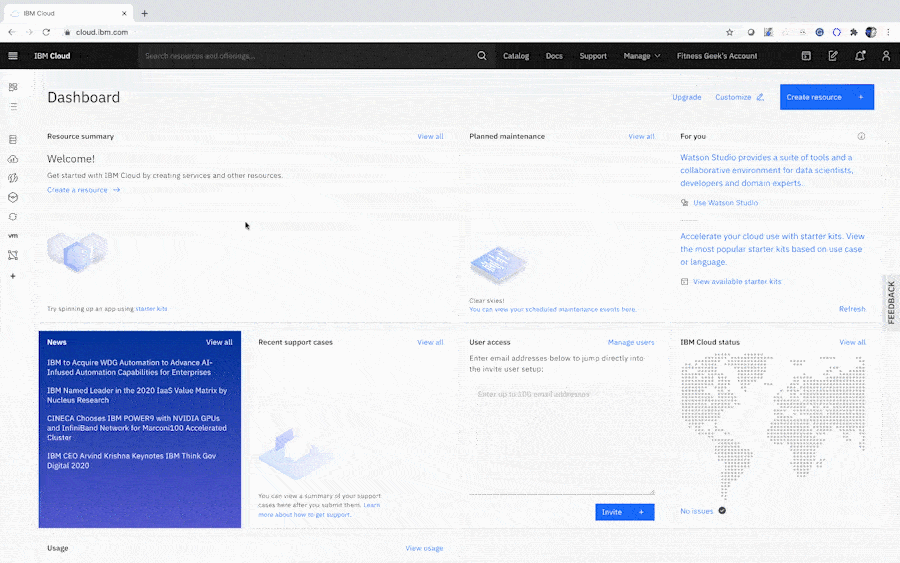This screenshot has height=563, width=900.
Task: Expand the Manage dropdown menu
Action: point(642,56)
